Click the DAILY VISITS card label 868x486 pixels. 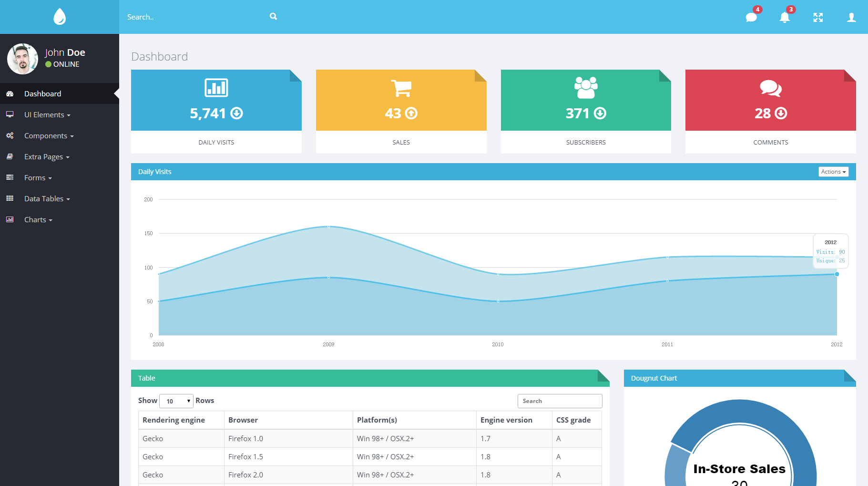click(216, 142)
